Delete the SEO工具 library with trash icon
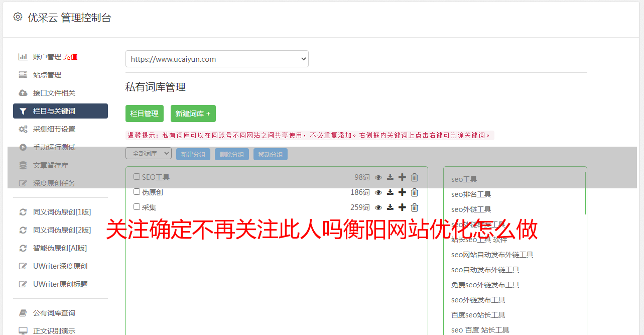This screenshot has height=335, width=644. click(415, 177)
